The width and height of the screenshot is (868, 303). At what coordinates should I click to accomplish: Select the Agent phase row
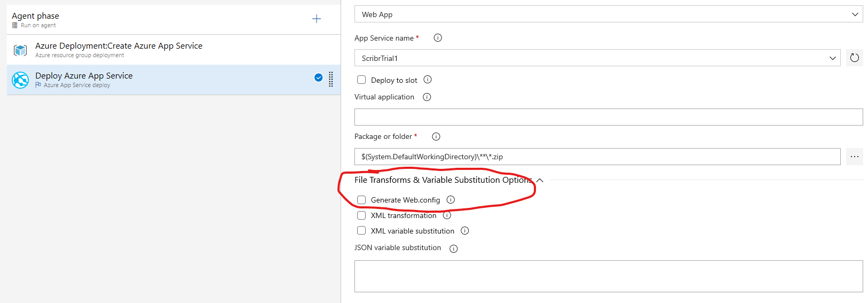coord(173,20)
